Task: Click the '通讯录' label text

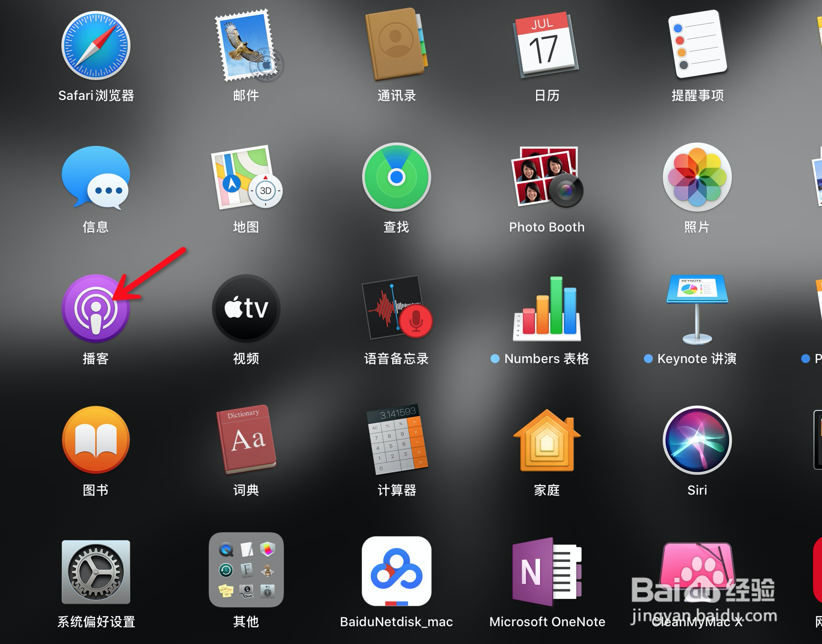Action: pos(397,95)
